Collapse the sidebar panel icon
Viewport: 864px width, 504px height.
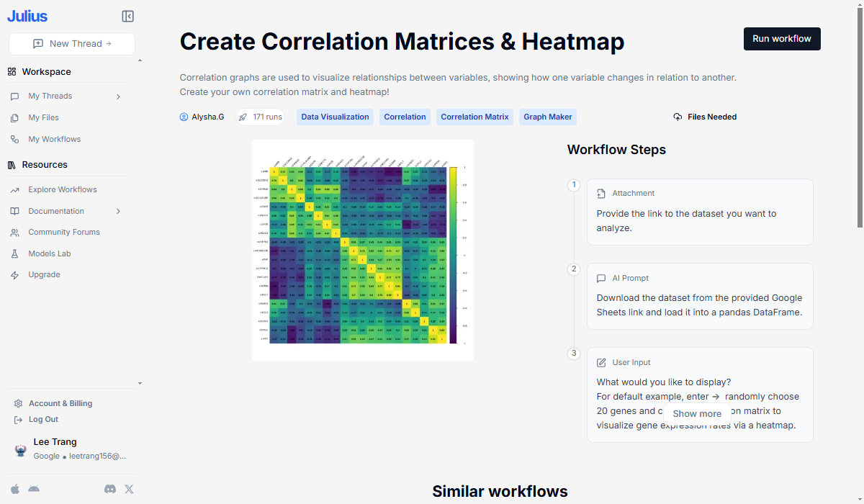coord(127,17)
